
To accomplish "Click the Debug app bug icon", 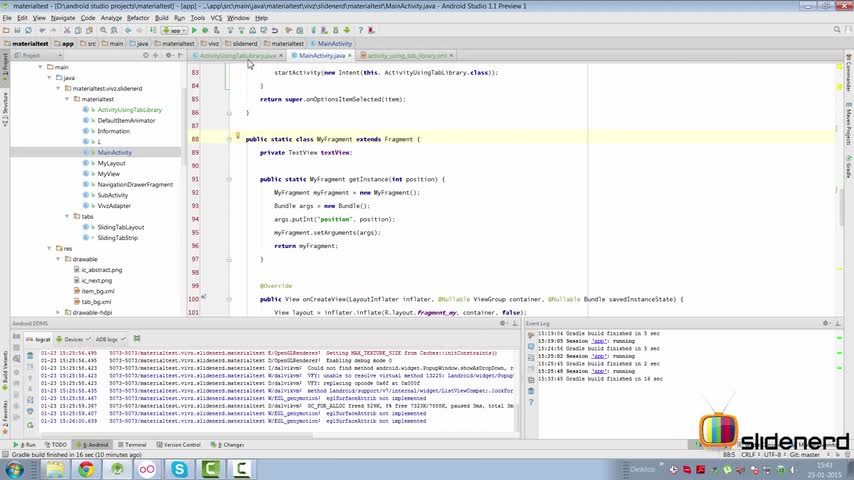I will click(205, 30).
